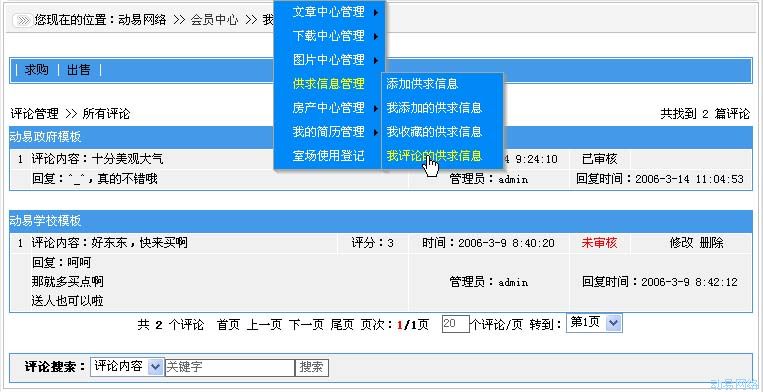Viewport: 763px width, 392px height.
Task: Expand 下载中心管理 submenu arrow
Action: click(x=376, y=36)
